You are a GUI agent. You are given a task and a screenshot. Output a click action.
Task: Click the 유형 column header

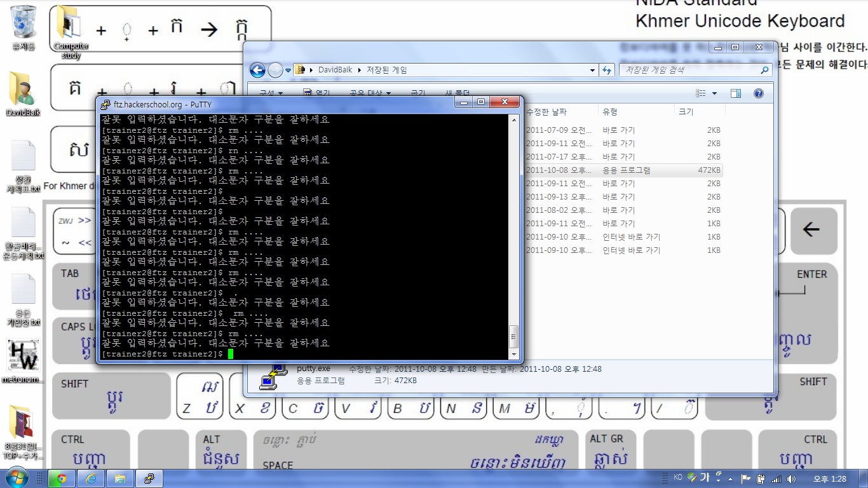point(610,112)
